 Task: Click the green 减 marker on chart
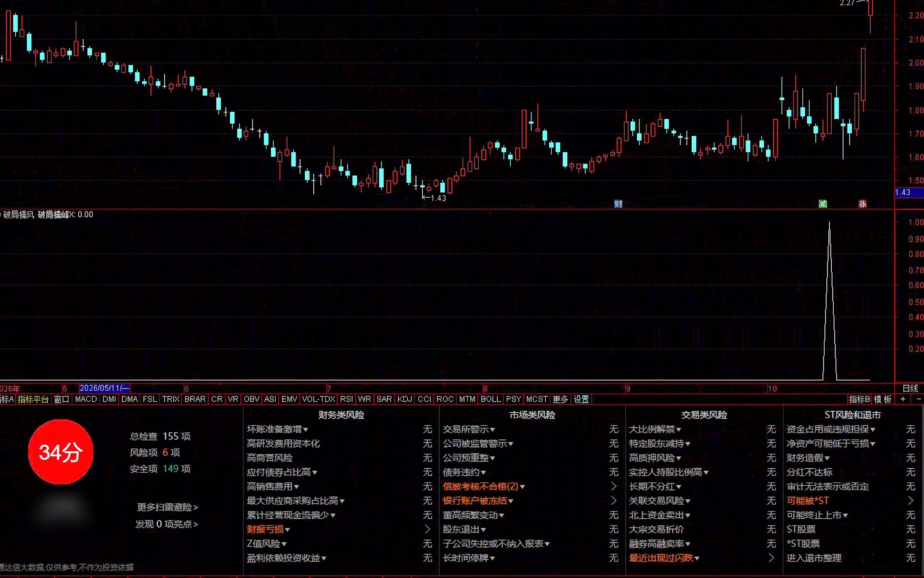click(823, 204)
